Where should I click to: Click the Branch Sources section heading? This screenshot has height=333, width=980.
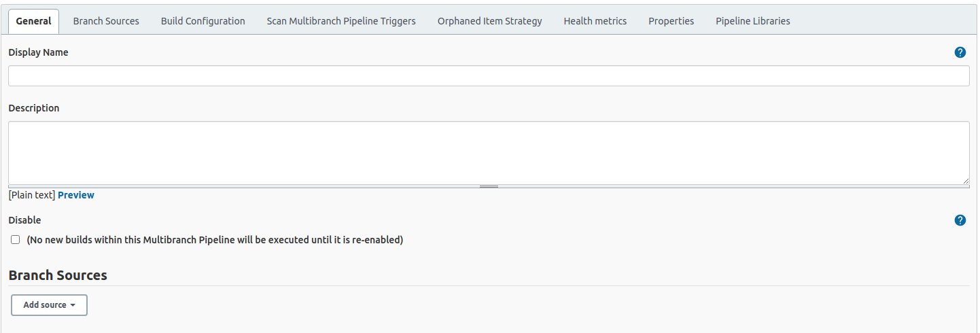click(x=58, y=275)
